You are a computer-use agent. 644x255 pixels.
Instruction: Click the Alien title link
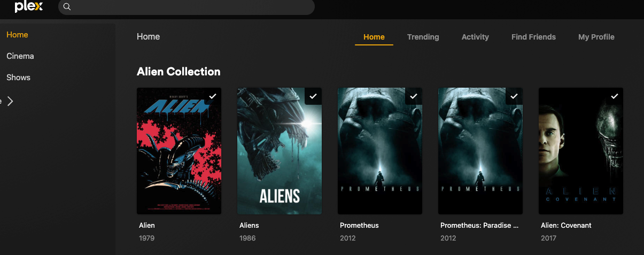[147, 226]
